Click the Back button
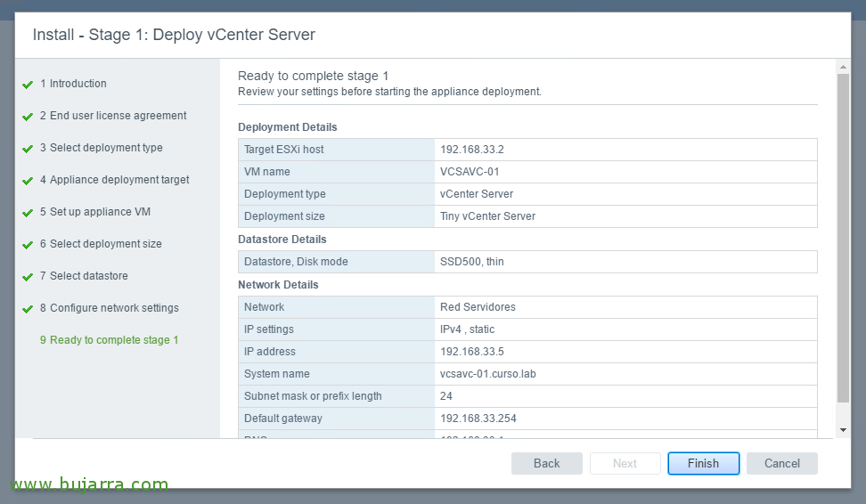Viewport: 866px width, 504px height. [x=546, y=463]
